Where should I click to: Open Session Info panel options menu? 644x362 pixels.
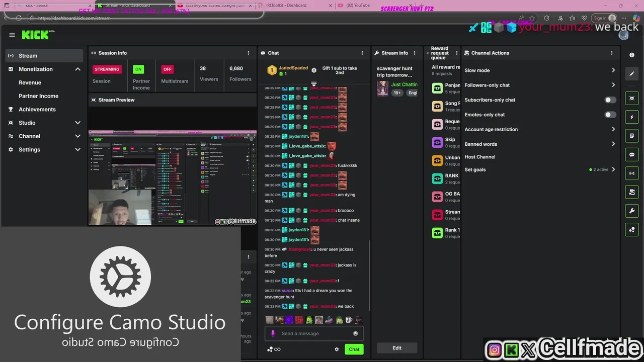tap(248, 53)
